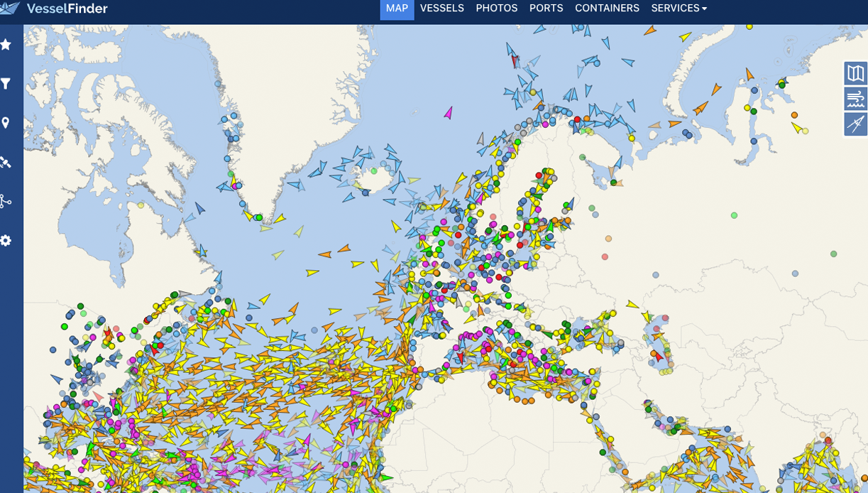
Task: Open the PHOTOS menu item
Action: (x=497, y=9)
